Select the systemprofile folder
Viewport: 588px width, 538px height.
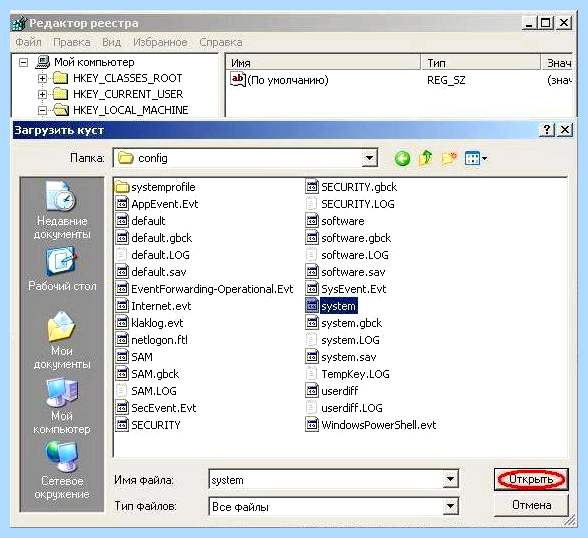click(156, 187)
